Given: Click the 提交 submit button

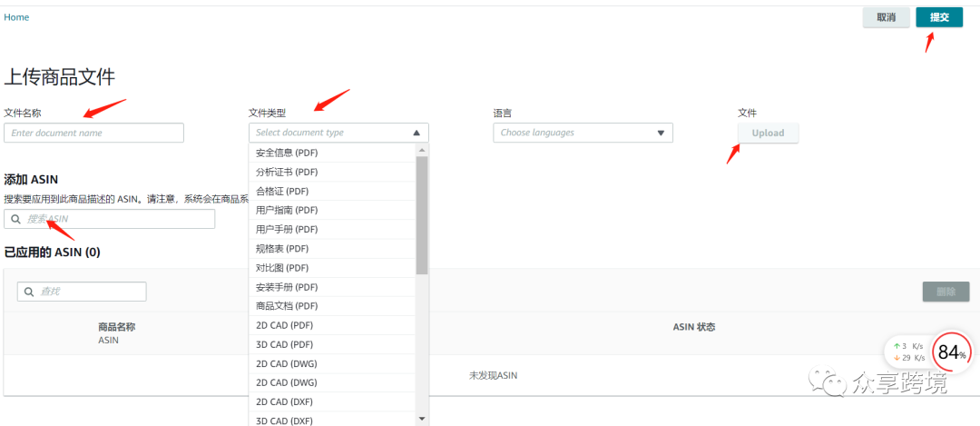Looking at the screenshot, I should [939, 17].
